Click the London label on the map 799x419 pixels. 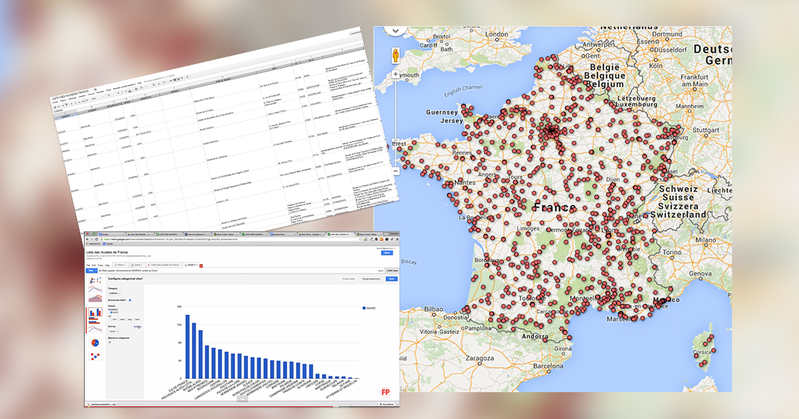(496, 34)
